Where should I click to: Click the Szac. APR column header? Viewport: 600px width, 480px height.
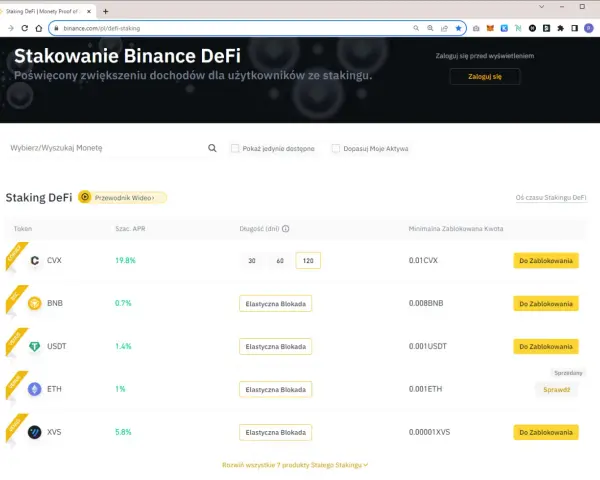tap(130, 229)
